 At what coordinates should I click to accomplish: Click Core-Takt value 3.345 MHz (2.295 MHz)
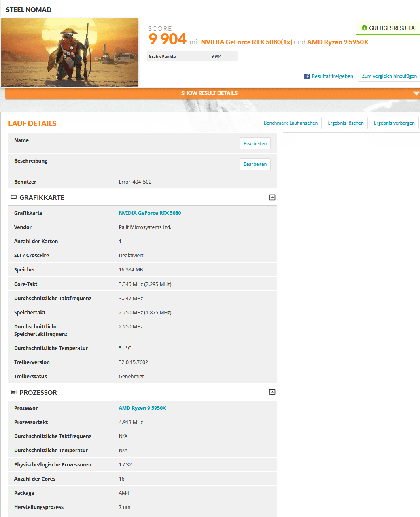pos(145,284)
